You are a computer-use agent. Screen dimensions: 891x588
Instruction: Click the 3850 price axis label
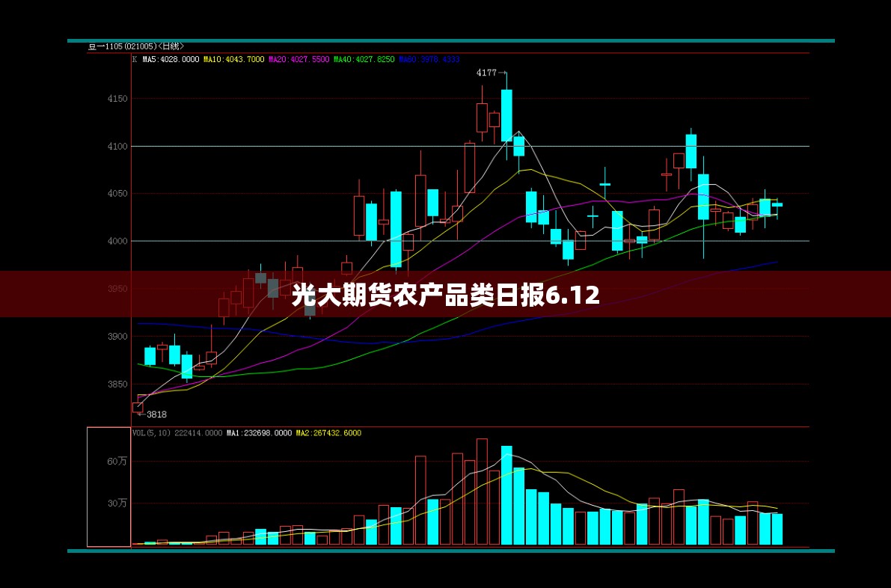tap(117, 384)
